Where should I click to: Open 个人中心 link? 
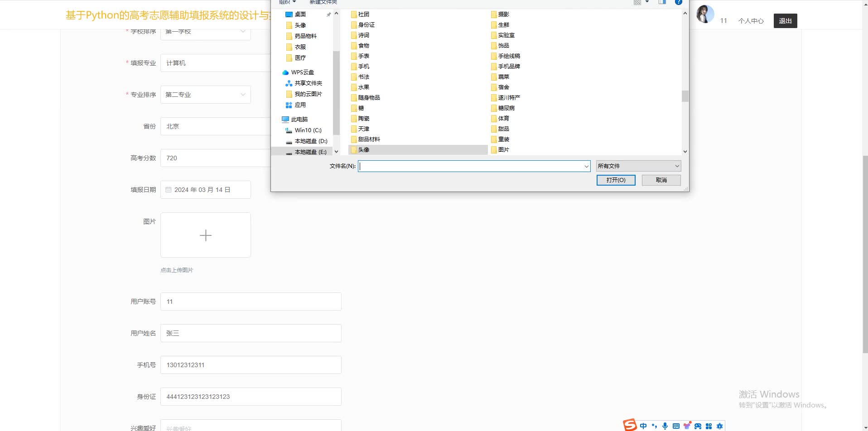(x=751, y=21)
